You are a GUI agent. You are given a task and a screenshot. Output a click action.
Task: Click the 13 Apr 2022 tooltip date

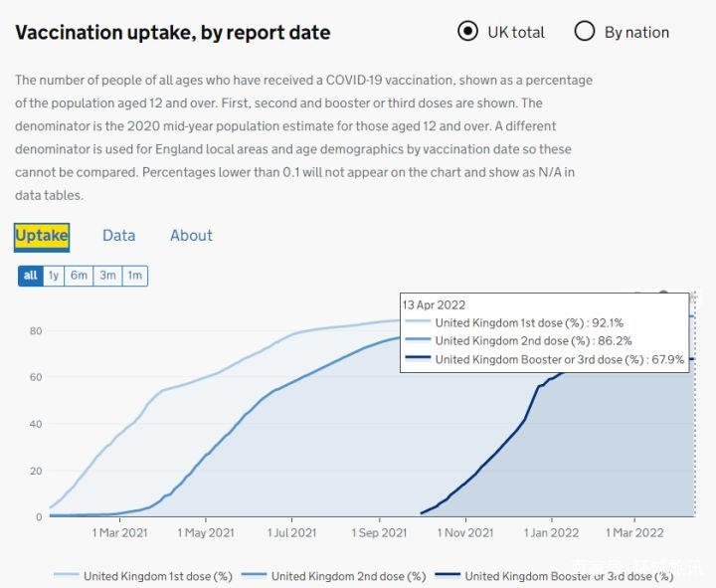point(434,304)
